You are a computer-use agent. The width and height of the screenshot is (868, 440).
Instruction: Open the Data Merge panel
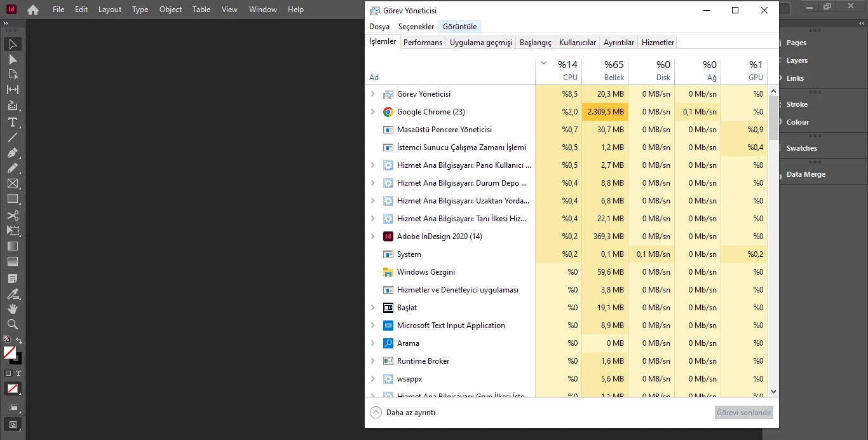coord(806,174)
